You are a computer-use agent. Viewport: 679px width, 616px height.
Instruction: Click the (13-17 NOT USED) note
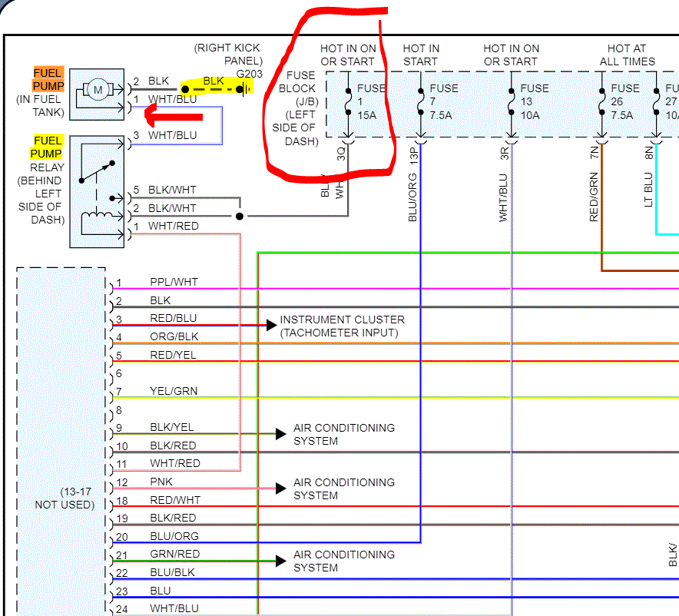point(65,498)
